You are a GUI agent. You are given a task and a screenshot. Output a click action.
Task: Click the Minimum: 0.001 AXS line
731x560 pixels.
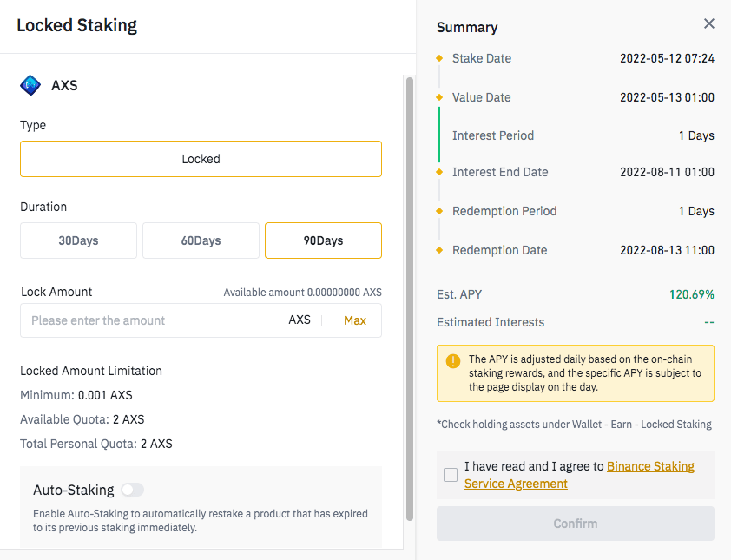click(x=76, y=395)
